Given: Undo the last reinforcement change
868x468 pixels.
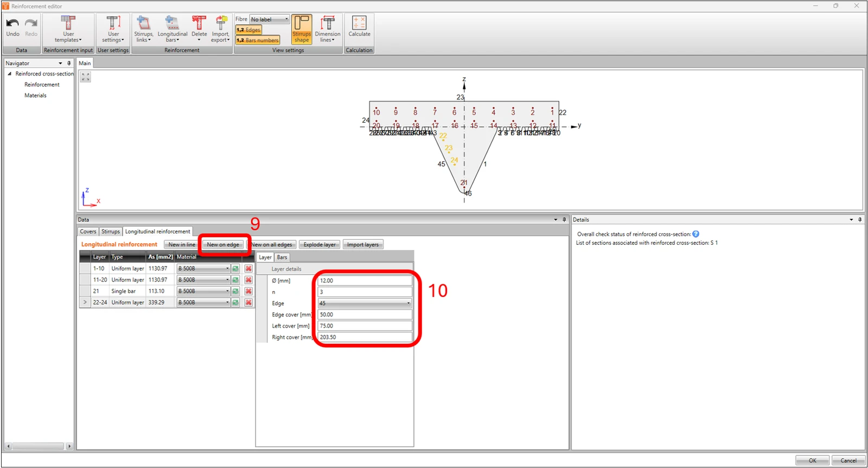Looking at the screenshot, I should pyautogui.click(x=13, y=28).
